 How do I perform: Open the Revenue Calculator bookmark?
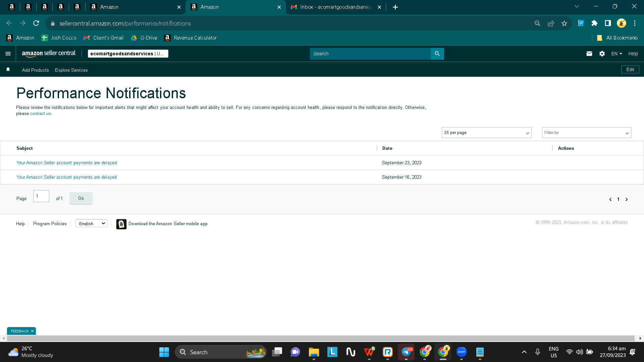point(191,38)
